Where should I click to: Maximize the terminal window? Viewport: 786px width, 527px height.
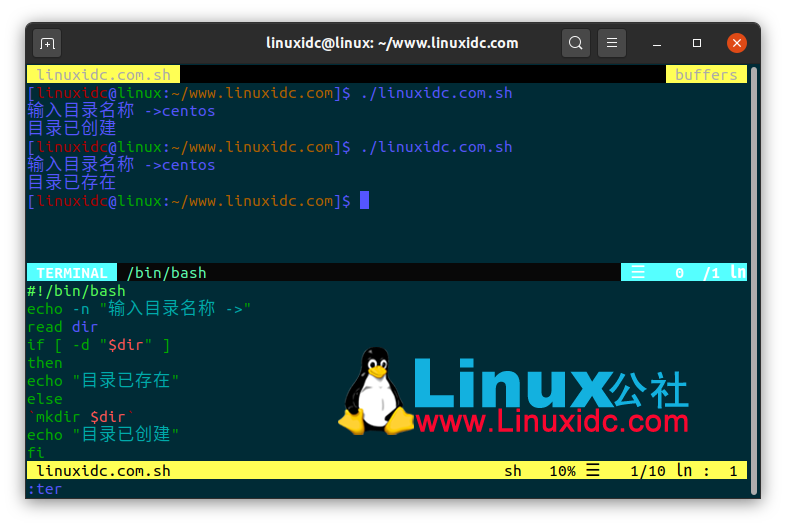(697, 43)
